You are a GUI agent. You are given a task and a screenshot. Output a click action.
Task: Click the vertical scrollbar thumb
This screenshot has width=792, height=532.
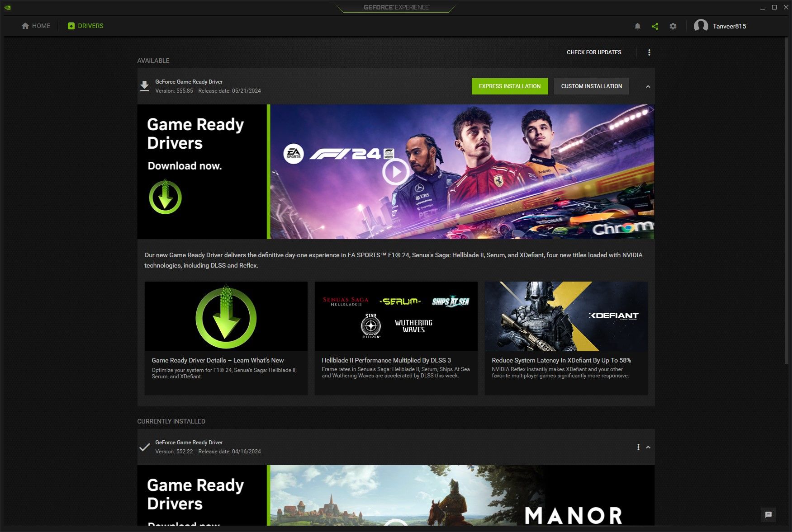point(786,200)
